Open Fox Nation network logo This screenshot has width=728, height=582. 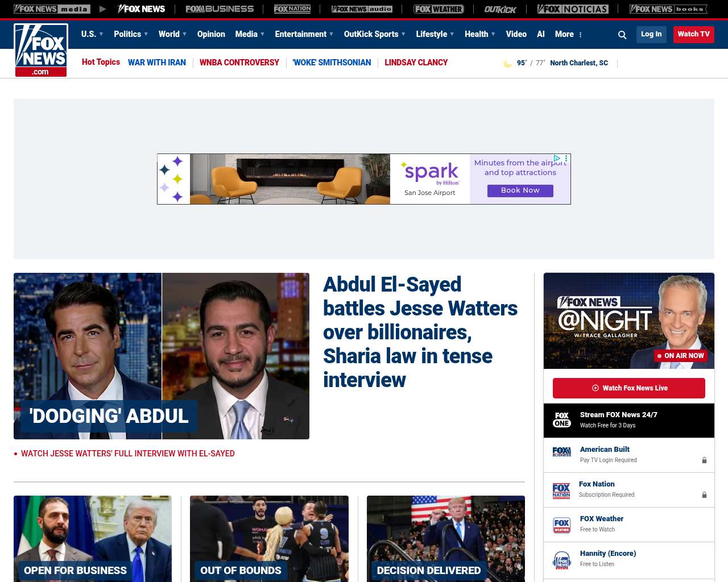292,9
